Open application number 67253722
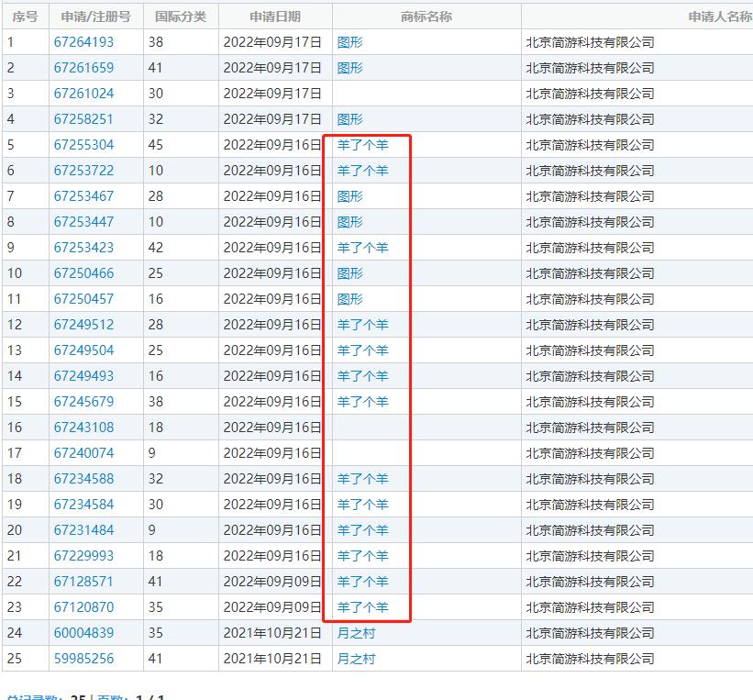This screenshot has height=700, width=753. 83,171
